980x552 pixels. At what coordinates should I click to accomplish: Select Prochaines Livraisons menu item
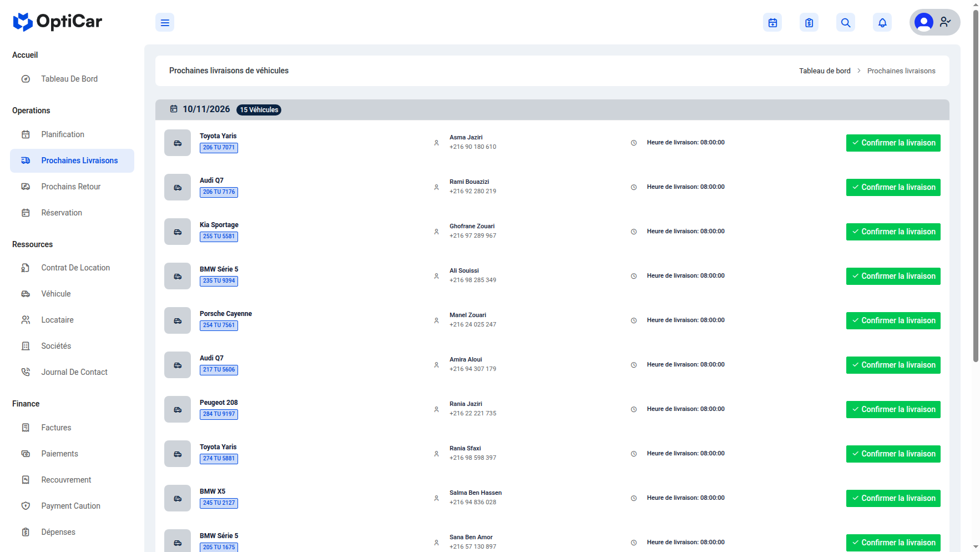[x=72, y=160]
